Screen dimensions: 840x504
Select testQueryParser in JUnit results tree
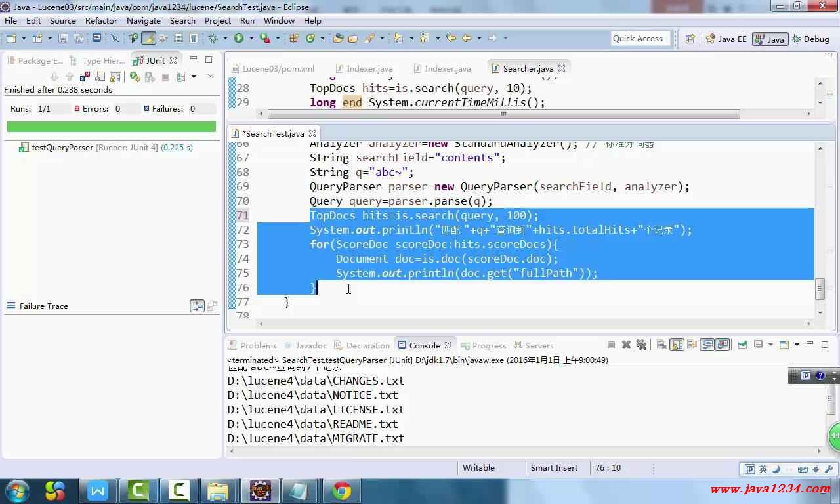click(x=106, y=148)
